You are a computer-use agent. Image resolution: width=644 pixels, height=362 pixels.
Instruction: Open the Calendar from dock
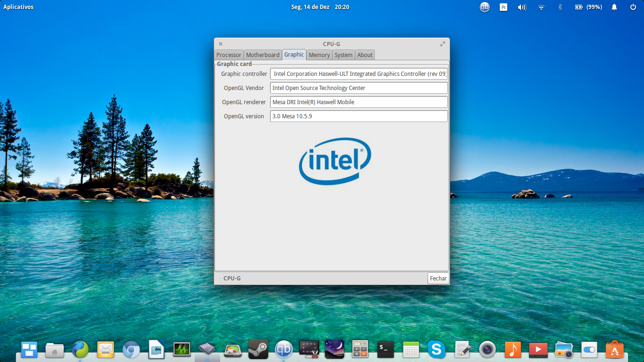tap(411, 349)
